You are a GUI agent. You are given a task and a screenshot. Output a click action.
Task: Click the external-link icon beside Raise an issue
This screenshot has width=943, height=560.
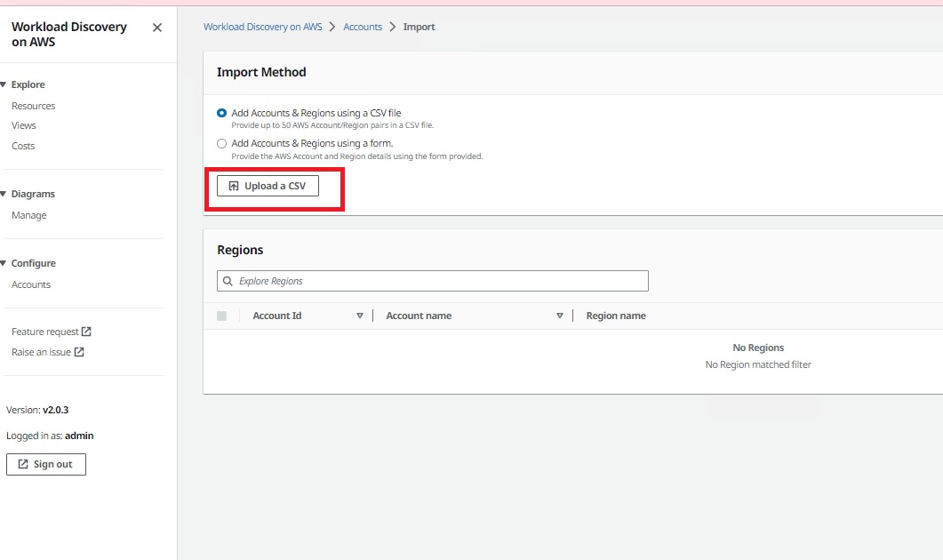coord(78,351)
